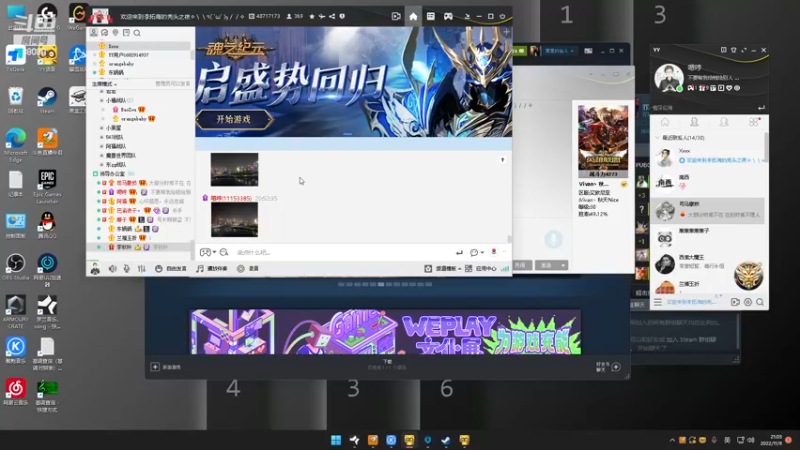
Task: Expand the 频道模板 menu in bottom bar
Action: (x=443, y=268)
